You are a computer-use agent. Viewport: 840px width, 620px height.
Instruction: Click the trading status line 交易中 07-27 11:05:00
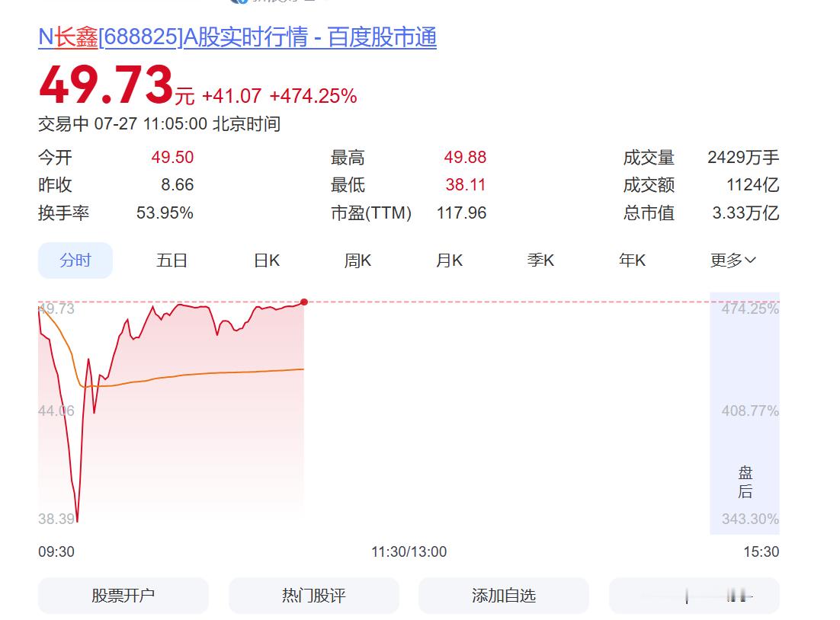[x=159, y=124]
